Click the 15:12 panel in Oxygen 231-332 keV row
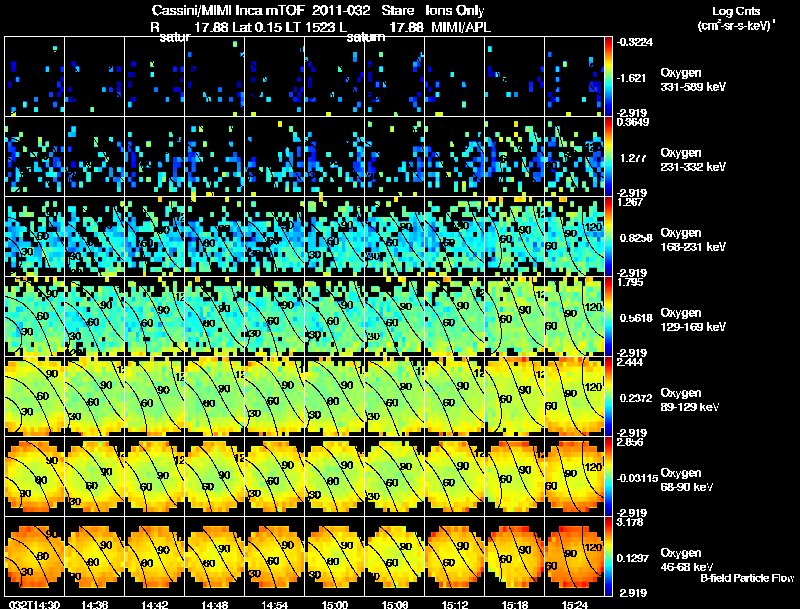This screenshot has width=800, height=609. tap(455, 156)
